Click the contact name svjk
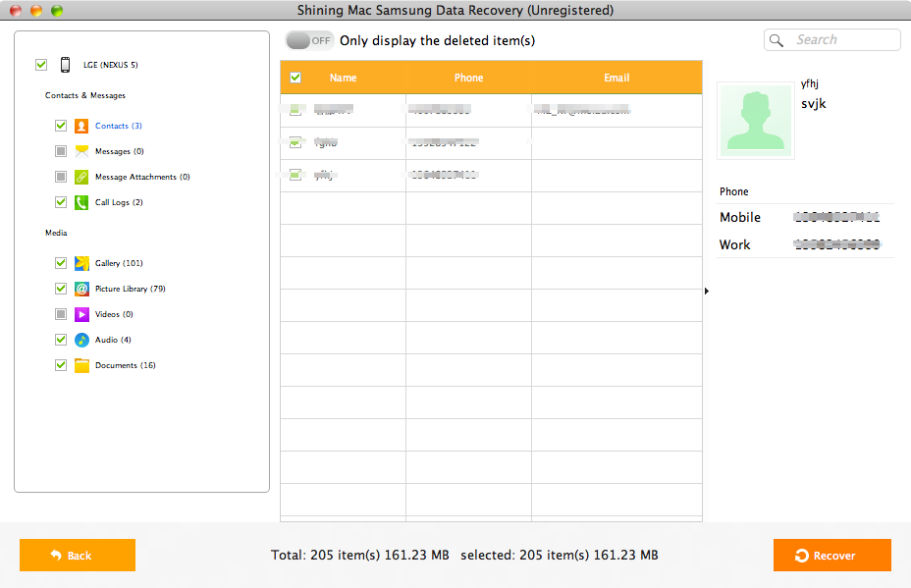 814,104
